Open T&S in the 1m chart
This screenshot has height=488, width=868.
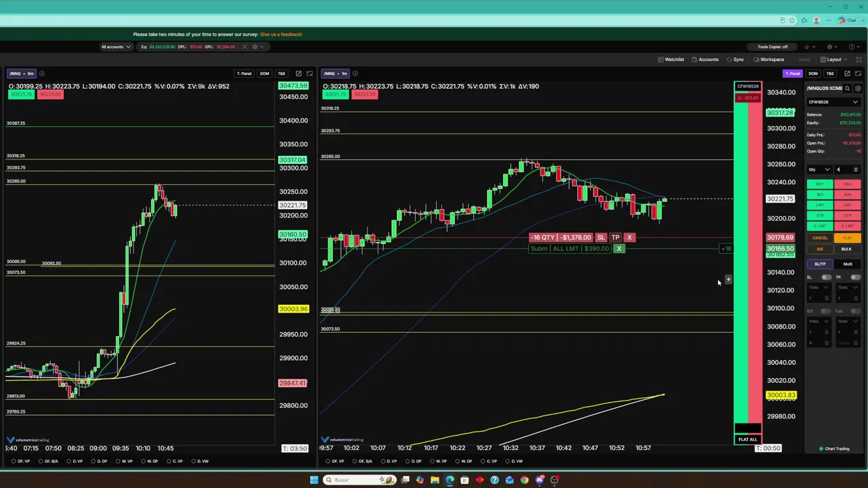pos(830,73)
